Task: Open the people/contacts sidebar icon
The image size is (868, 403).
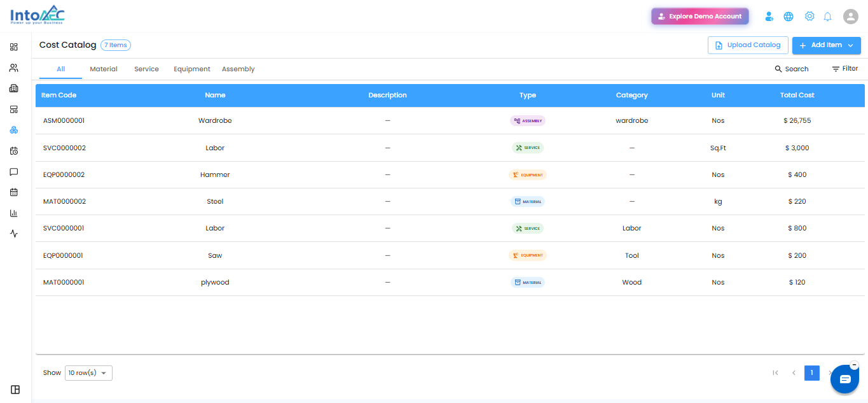Action: pyautogui.click(x=14, y=67)
